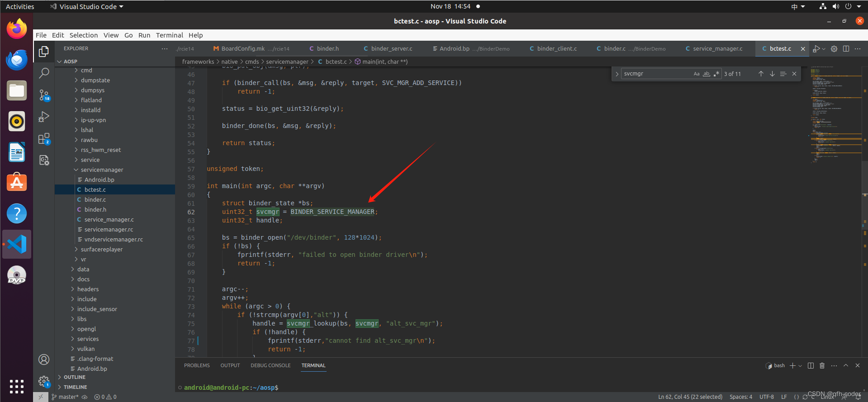The width and height of the screenshot is (868, 402).
Task: Open editor More Actions ellipsis
Action: pos(858,49)
